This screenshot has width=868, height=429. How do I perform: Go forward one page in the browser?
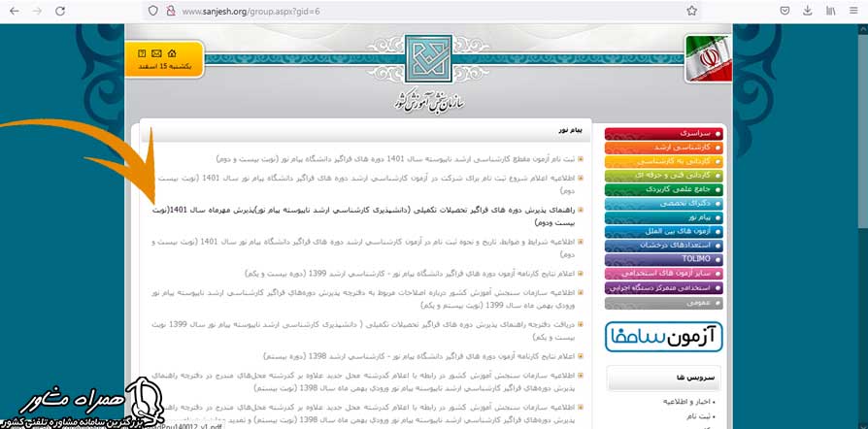tap(37, 11)
